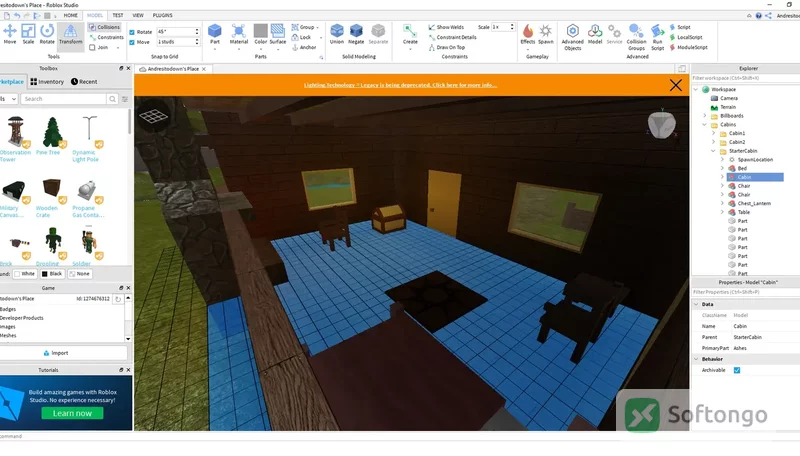Screen dimensions: 800x456
Task: Toggle Anchor on selected part
Action: 304,47
